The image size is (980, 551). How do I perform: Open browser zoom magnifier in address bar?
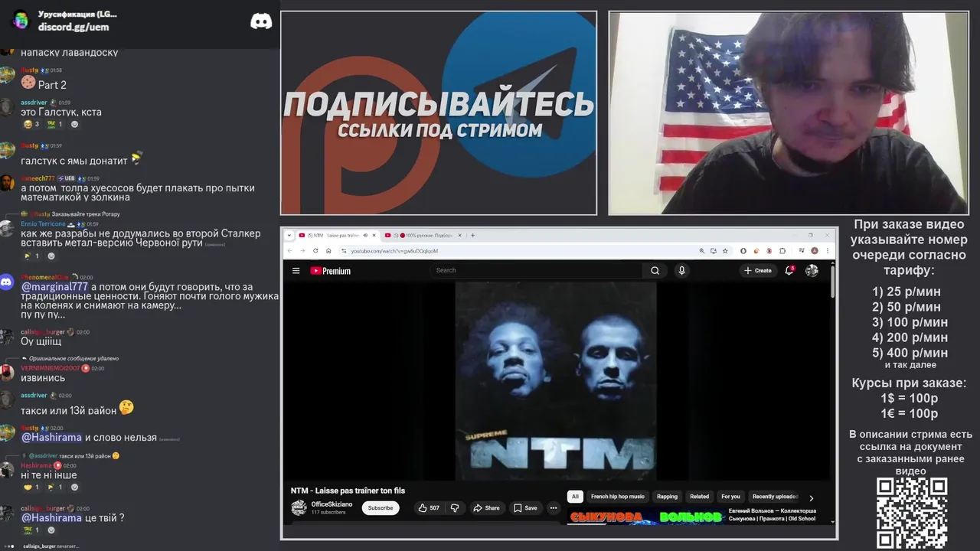click(x=702, y=250)
